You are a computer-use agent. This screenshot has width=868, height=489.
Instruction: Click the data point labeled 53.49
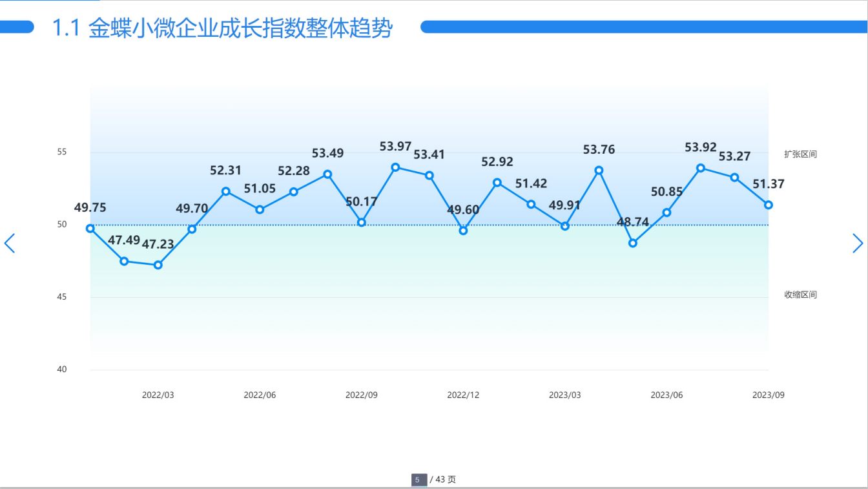tap(327, 174)
